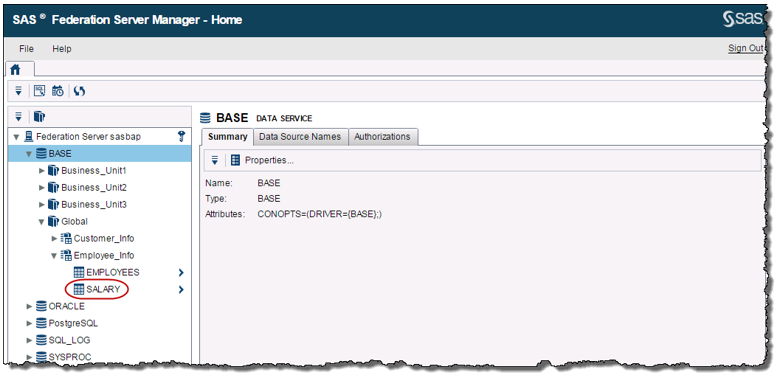Viewport: 781px width, 373px height.
Task: Open the Authorizations tab
Action: [x=382, y=137]
